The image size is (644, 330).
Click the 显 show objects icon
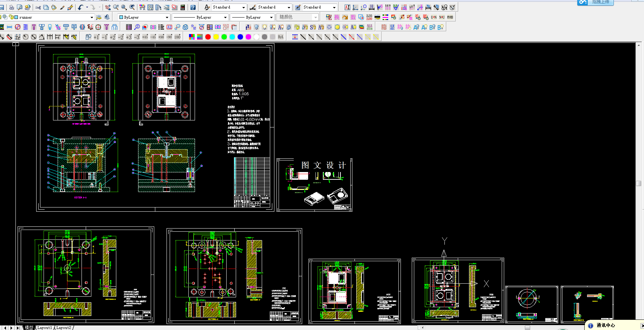click(x=392, y=27)
